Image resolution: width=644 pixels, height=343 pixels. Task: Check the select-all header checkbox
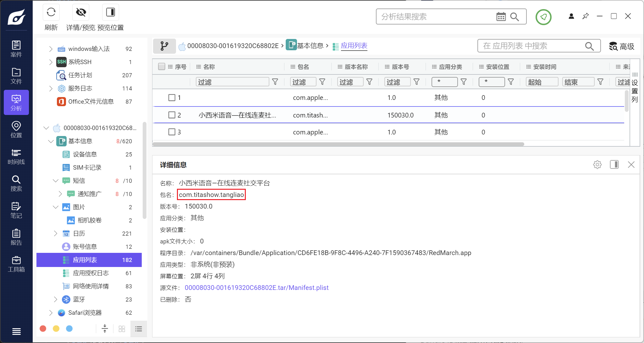point(162,67)
